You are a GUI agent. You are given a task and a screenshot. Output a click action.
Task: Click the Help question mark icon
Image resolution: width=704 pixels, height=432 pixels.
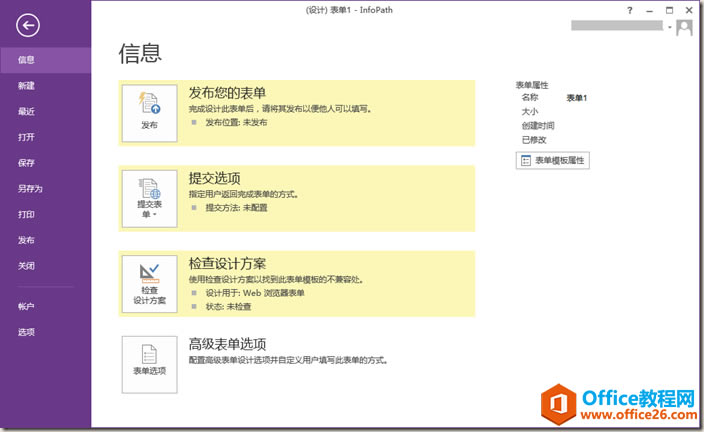click(x=630, y=9)
